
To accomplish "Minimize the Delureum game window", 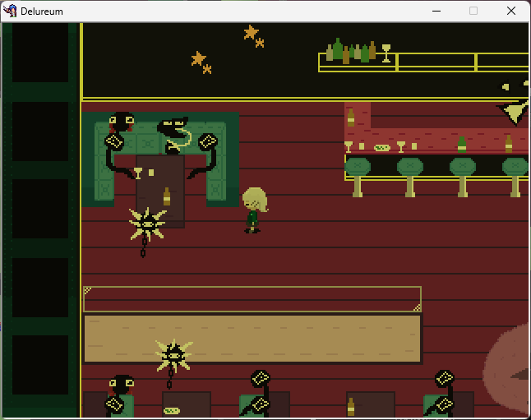I will tap(436, 12).
